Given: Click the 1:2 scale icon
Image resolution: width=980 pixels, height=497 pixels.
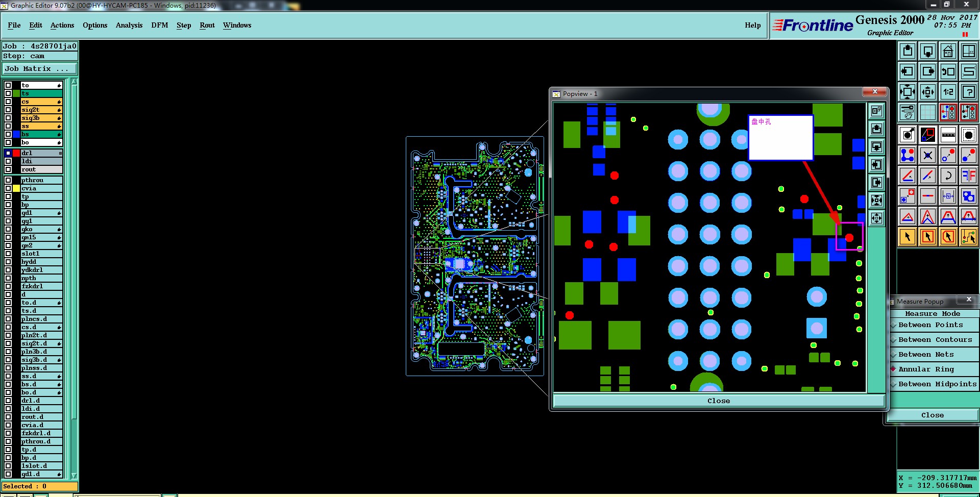Looking at the screenshot, I should (x=948, y=92).
